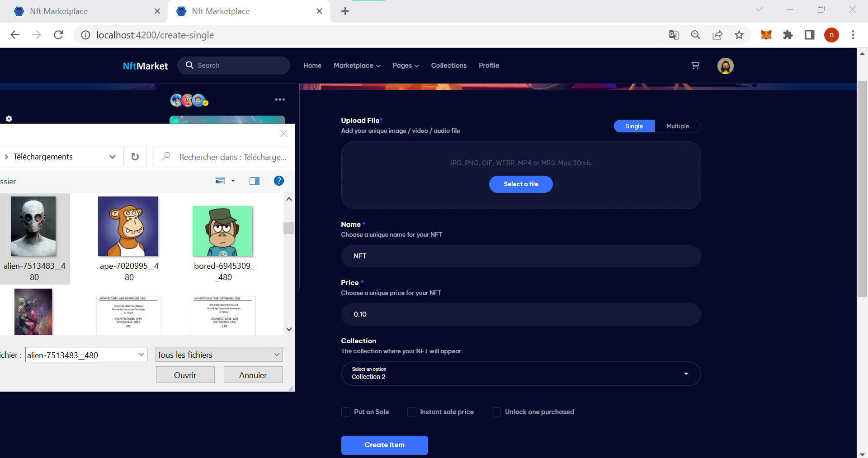Click the profile avatar in the top navbar
The width and height of the screenshot is (868, 458).
[x=725, y=65]
